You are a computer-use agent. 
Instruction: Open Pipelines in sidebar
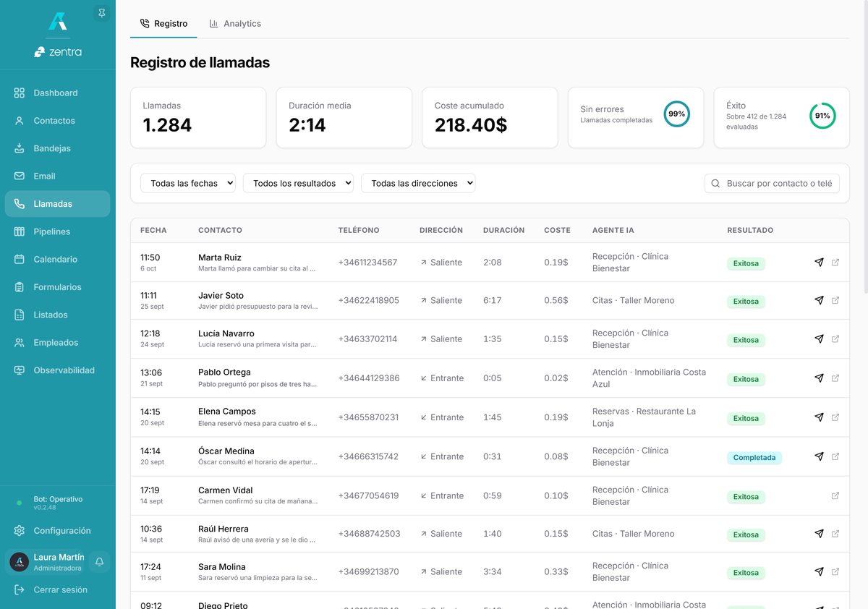pyautogui.click(x=58, y=231)
